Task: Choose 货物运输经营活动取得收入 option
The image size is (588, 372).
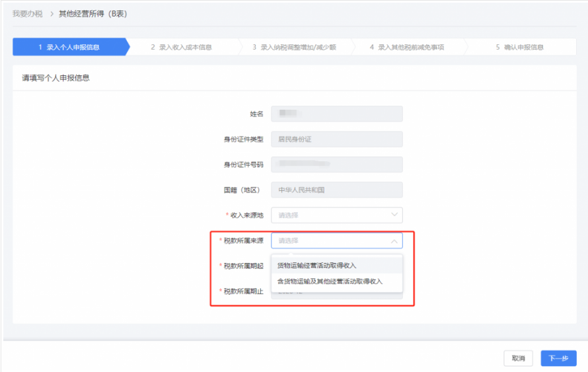Action: (317, 265)
